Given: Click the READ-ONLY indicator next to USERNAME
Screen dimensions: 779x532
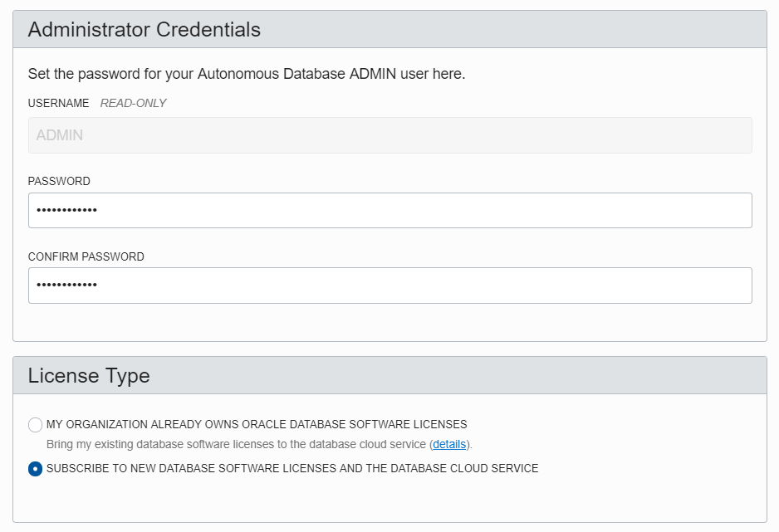Looking at the screenshot, I should [x=133, y=103].
